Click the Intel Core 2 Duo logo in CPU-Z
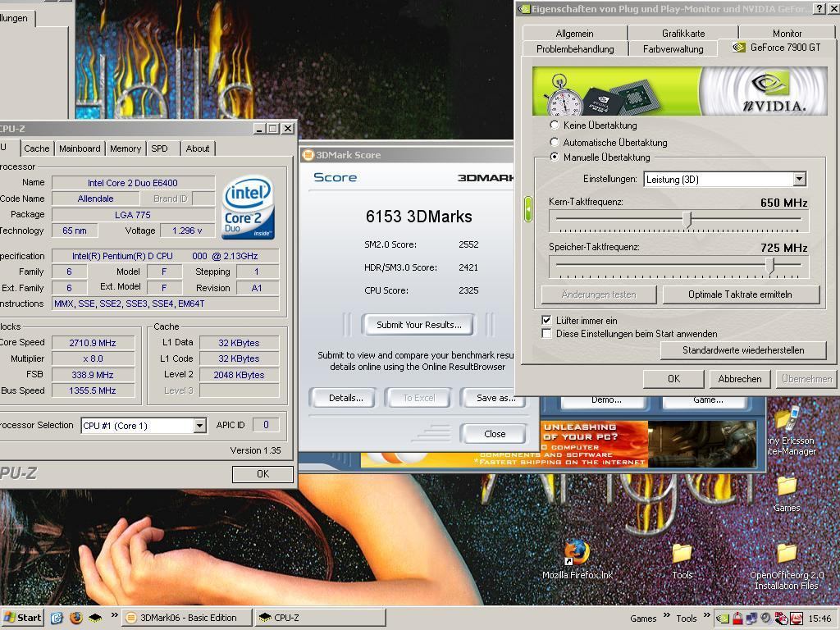 tap(248, 208)
